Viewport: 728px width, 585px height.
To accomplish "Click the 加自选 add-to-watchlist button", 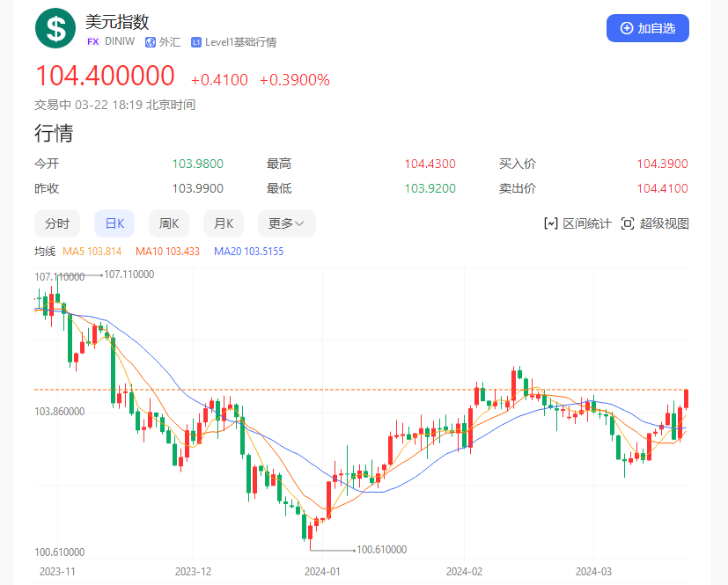I will (x=647, y=27).
